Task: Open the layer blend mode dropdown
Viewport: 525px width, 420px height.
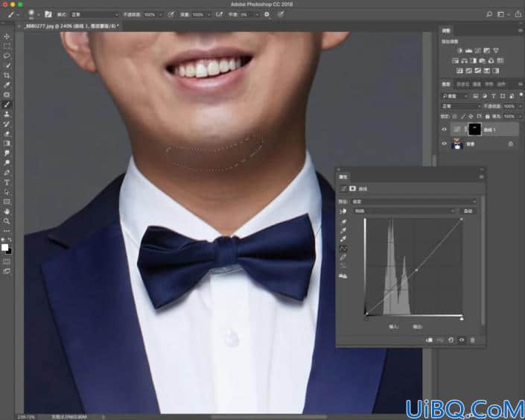Action: click(x=461, y=106)
